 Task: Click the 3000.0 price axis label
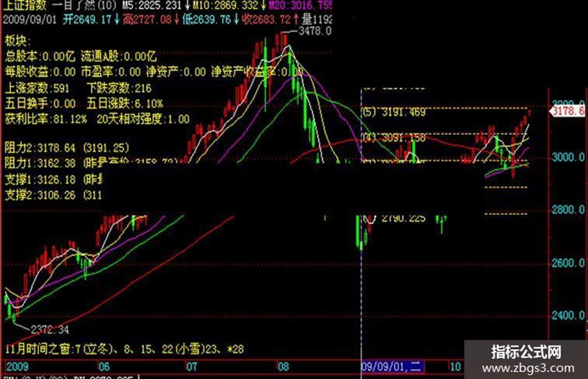[567, 157]
